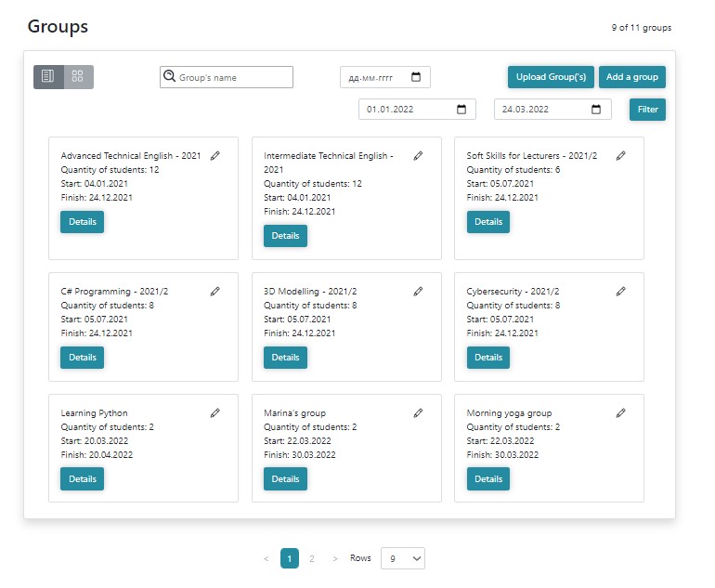Viewport: 715px width, 588px height.
Task: Click 'C# Programming - 2021/2' title
Action: (114, 292)
